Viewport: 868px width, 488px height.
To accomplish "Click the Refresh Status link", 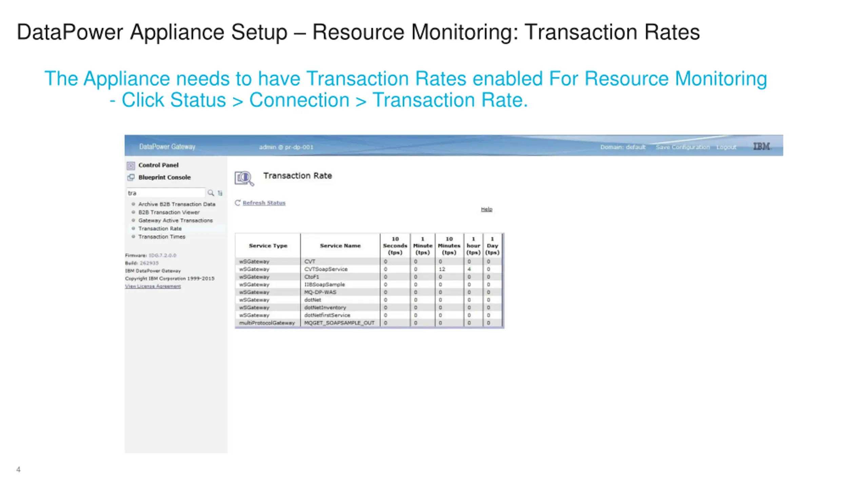I will pos(264,203).
